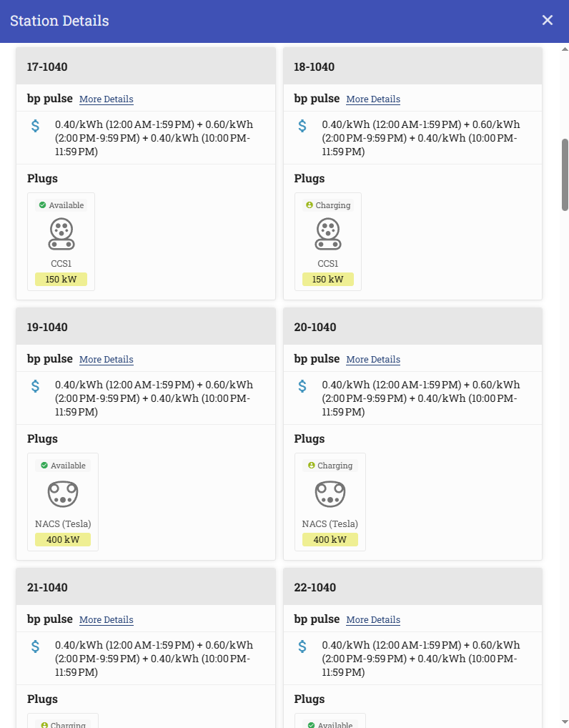The image size is (569, 728).
Task: Select the NACS (Tesla) plug icon in 19-1040
Action: coord(63,493)
